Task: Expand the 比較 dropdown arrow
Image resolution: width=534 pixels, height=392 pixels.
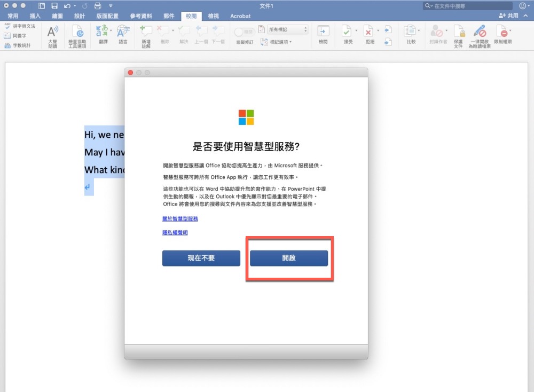Action: (x=419, y=30)
